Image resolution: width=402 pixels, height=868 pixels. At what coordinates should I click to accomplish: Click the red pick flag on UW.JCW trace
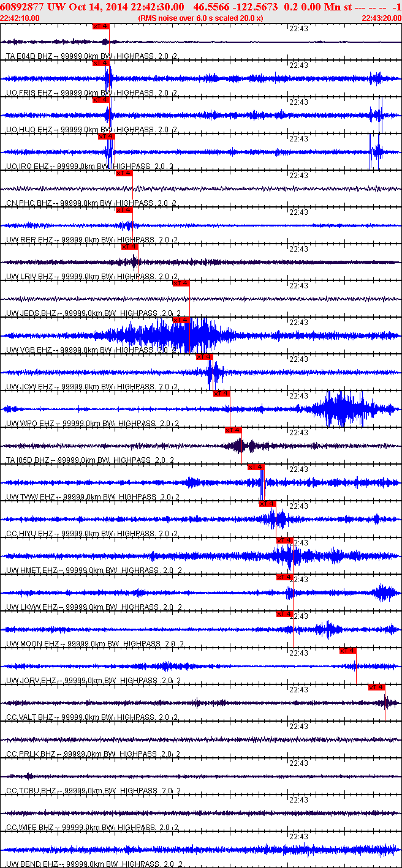(x=204, y=357)
